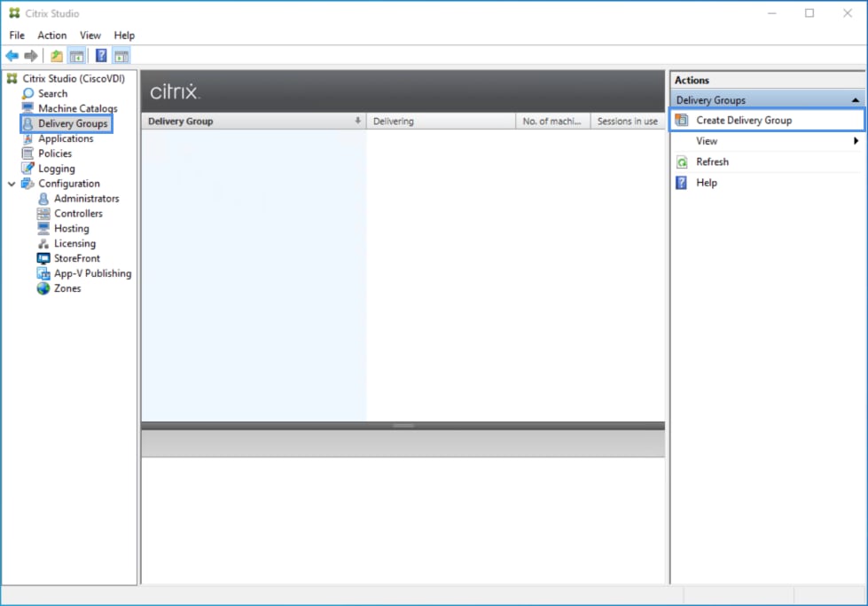Click the pane splitter handle below list

[x=403, y=425]
